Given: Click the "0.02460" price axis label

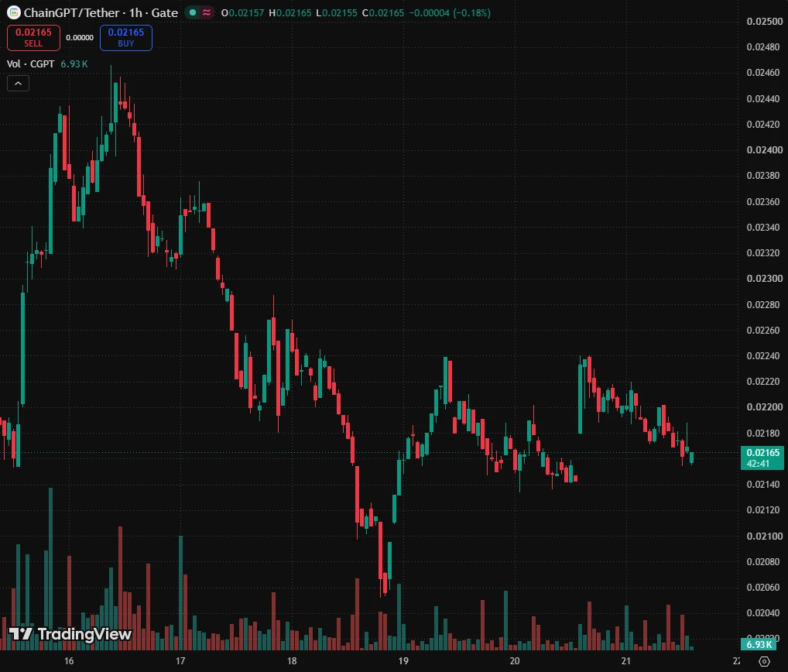Looking at the screenshot, I should (x=764, y=72).
